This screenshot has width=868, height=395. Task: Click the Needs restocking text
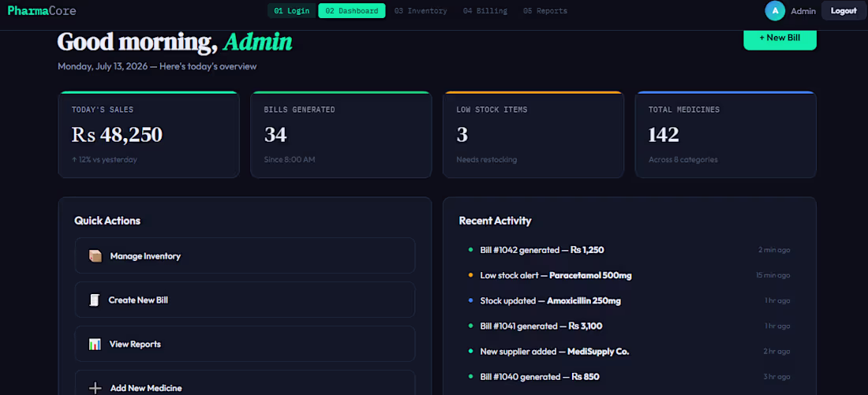tap(487, 159)
